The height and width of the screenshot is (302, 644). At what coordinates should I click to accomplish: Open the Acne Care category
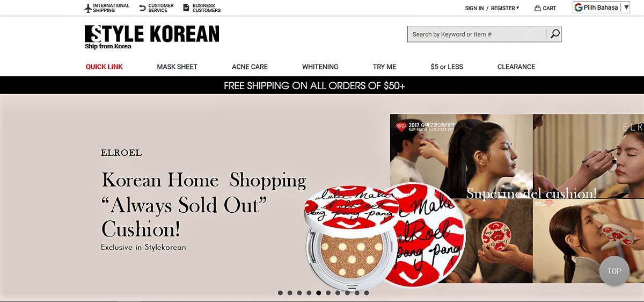click(x=250, y=67)
